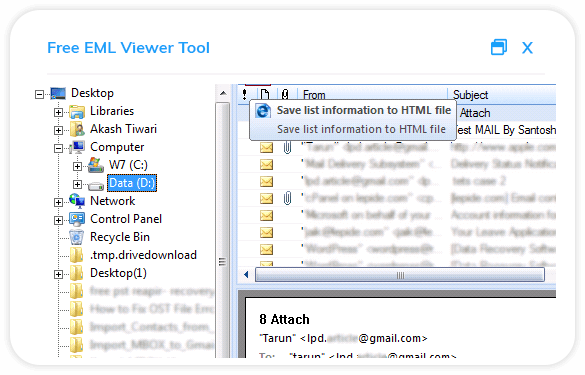Click envelope icon of Your Leave Application row
The width and height of the screenshot is (585, 375).
[x=266, y=233]
